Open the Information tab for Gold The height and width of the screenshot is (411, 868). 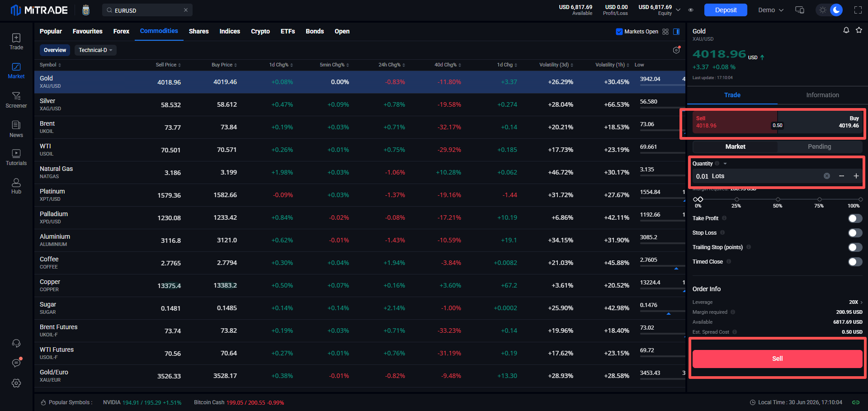[x=822, y=95]
